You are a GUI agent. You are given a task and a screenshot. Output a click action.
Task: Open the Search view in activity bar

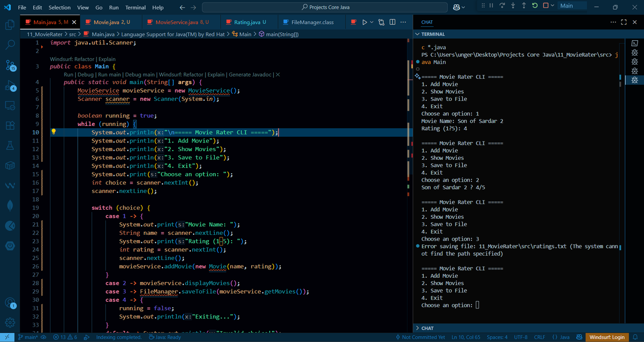(10, 45)
